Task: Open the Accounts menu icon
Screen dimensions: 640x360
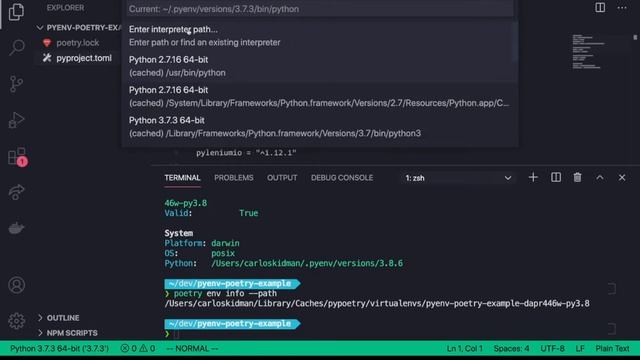Action: pyautogui.click(x=16, y=285)
